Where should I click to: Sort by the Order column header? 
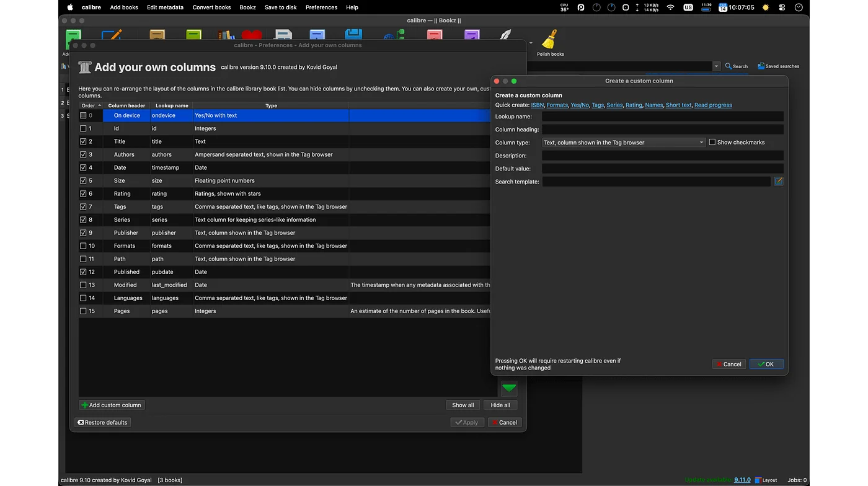click(91, 105)
